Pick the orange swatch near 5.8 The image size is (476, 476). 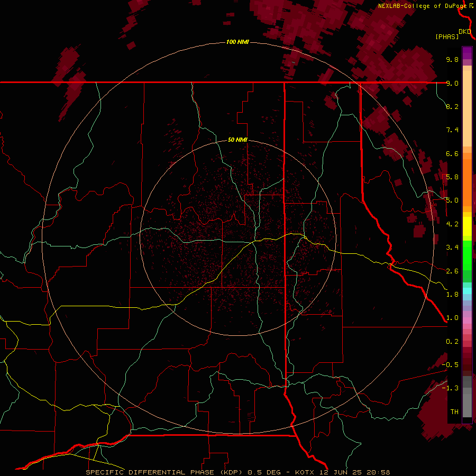467,179
